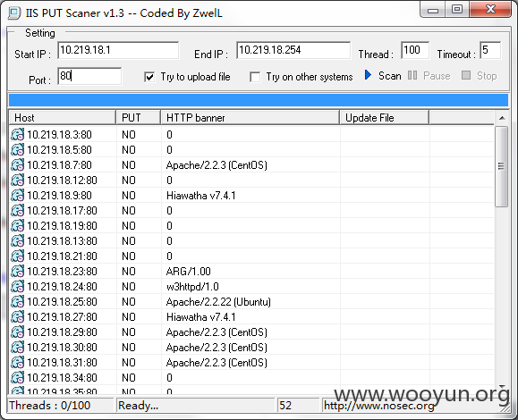Screen dimensions: 518x420
Task: Open the http://www.nosec.org link
Action: [379, 406]
